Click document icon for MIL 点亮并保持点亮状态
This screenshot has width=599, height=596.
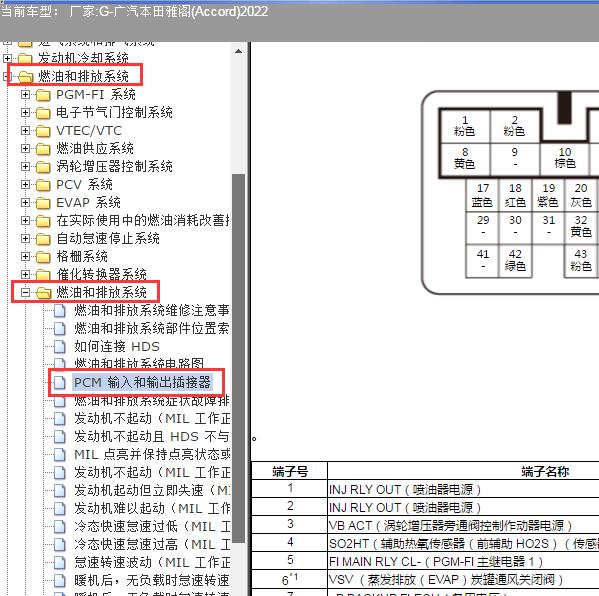(x=60, y=455)
